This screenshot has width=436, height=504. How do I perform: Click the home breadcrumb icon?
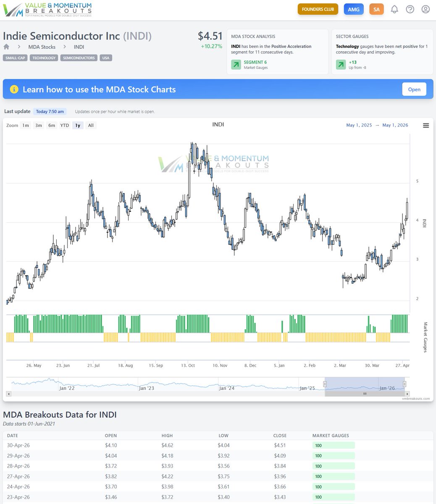(x=6, y=47)
